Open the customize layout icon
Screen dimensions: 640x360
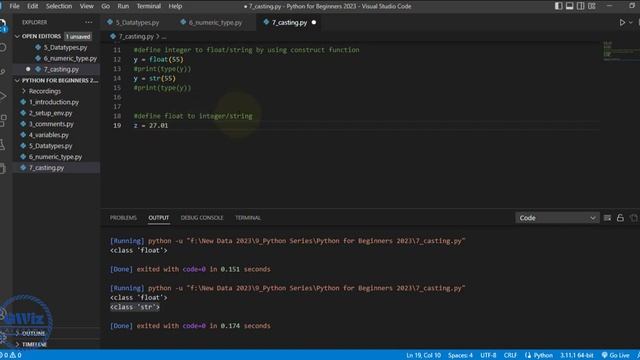591,6
